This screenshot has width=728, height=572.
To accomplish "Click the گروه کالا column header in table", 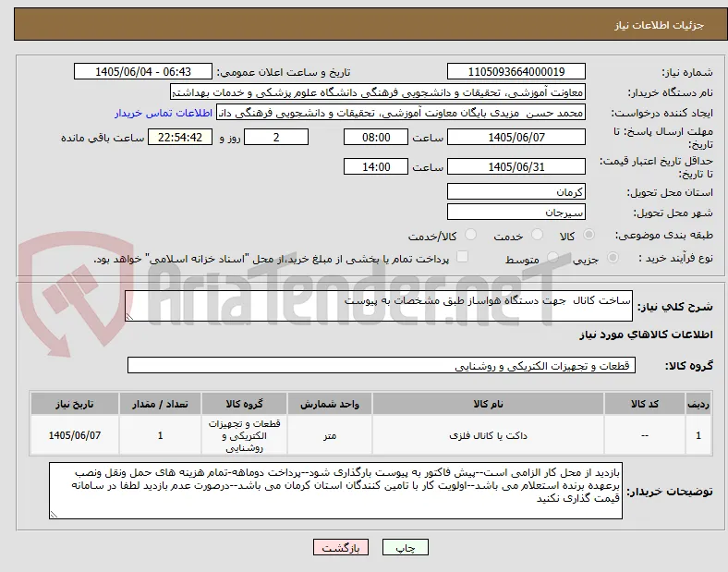I will (244, 404).
